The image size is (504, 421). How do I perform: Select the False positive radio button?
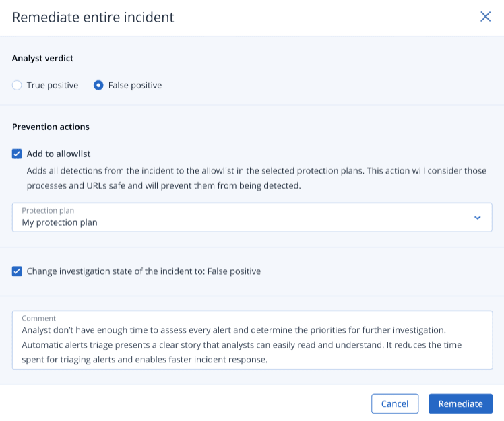click(98, 86)
